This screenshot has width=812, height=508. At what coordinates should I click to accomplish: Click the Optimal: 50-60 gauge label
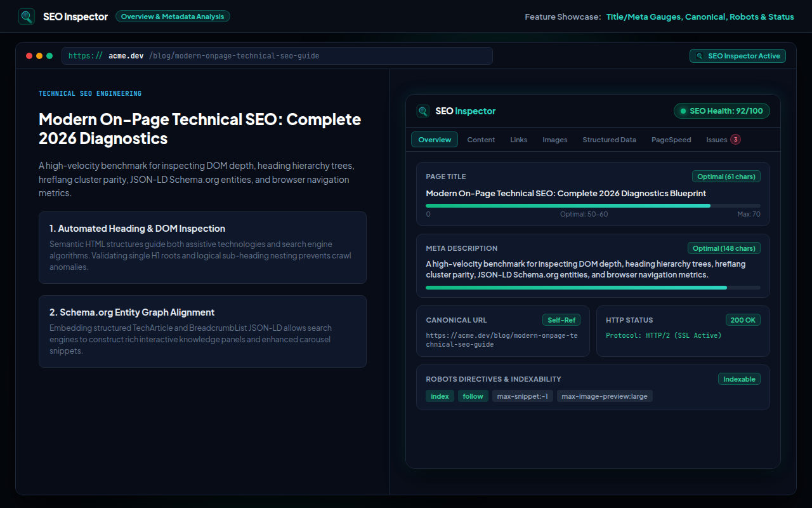(x=584, y=214)
